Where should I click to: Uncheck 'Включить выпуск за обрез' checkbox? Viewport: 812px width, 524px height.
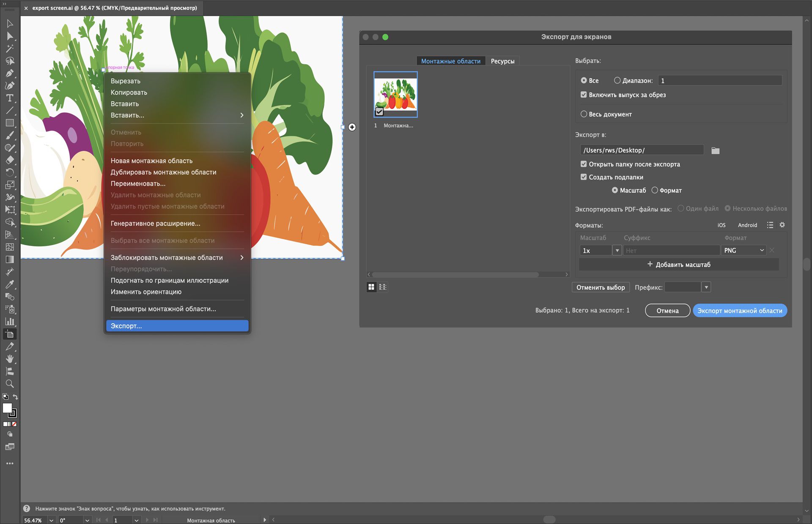point(584,95)
